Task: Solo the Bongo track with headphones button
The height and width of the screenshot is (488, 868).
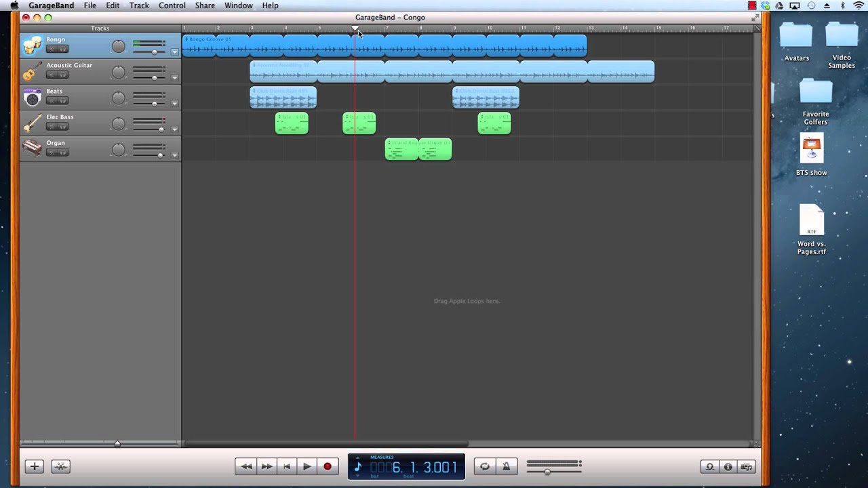Action: point(63,49)
